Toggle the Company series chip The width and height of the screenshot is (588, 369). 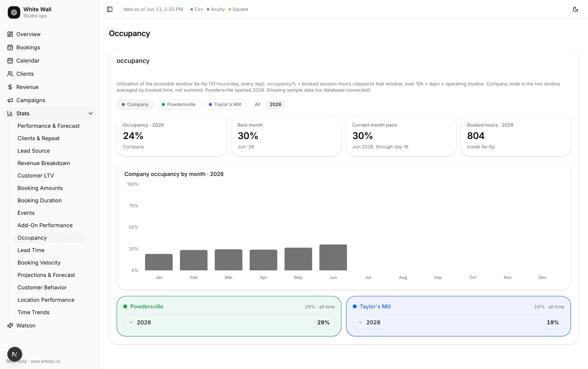135,104
